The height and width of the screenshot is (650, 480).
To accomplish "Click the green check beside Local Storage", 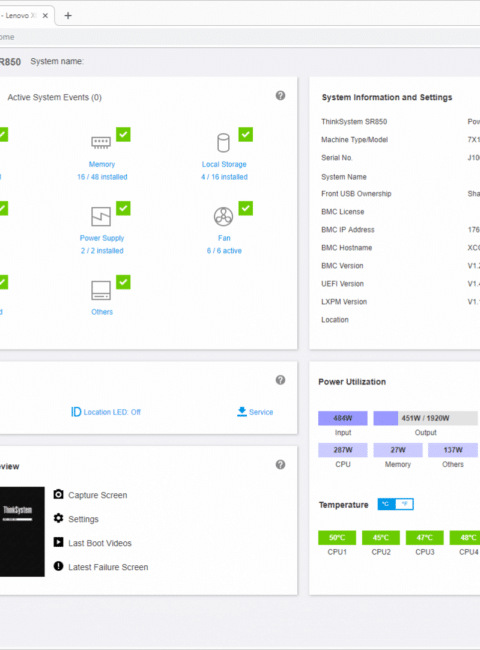I will tap(245, 134).
